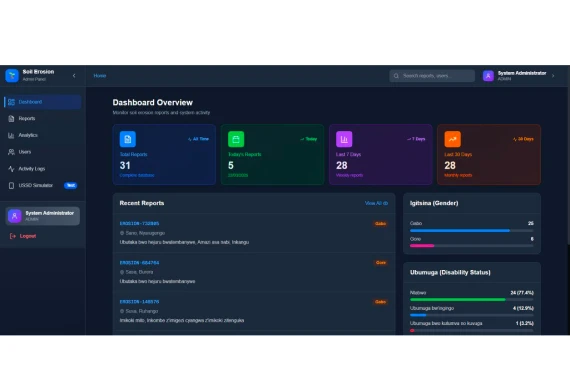The width and height of the screenshot is (570, 377).
Task: Click the value 24 (77.4%)
Action: pos(522,293)
